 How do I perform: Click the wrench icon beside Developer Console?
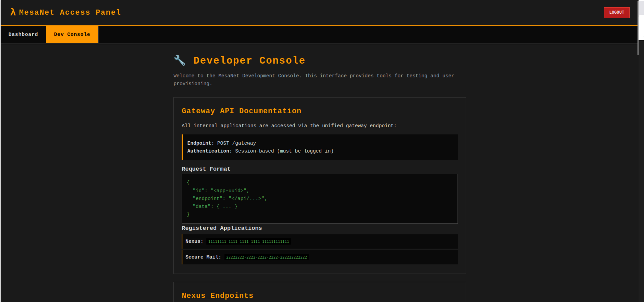(180, 60)
